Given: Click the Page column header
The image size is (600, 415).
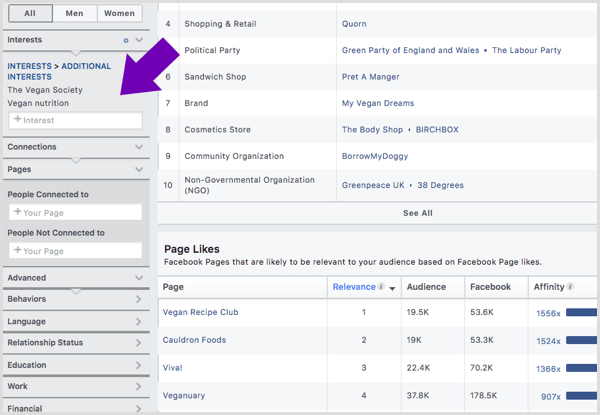Looking at the screenshot, I should 173,287.
